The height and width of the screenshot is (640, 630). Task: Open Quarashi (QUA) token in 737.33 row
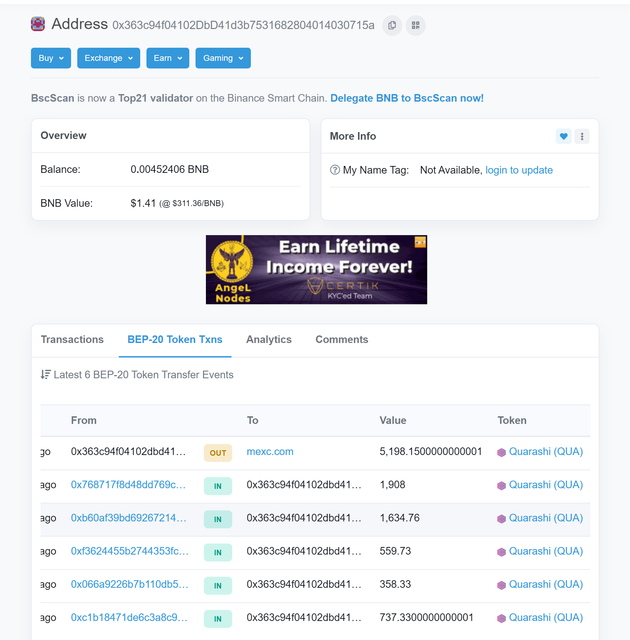click(546, 617)
